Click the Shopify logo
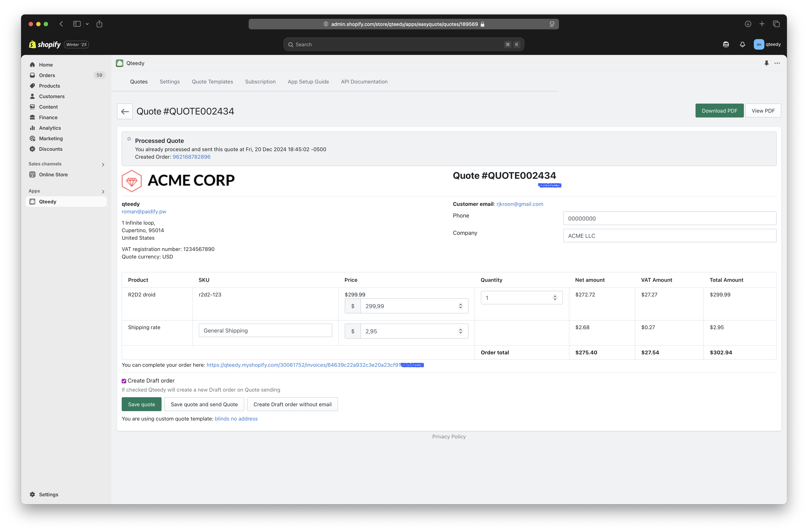This screenshot has height=532, width=808. click(x=45, y=44)
